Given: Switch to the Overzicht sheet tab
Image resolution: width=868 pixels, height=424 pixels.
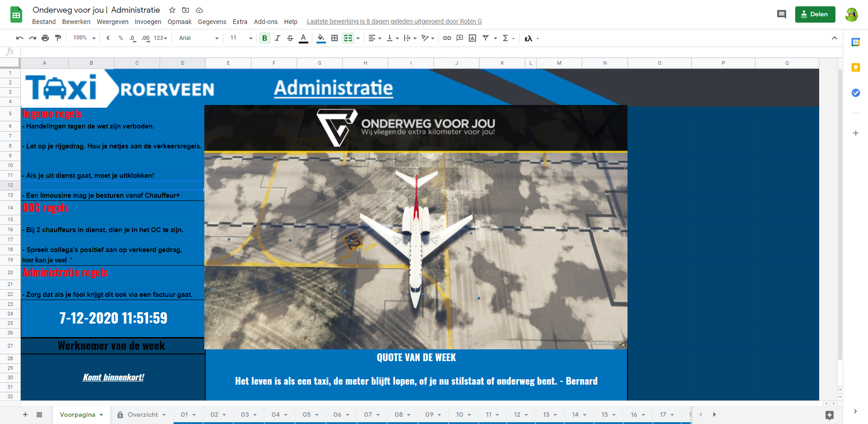Looking at the screenshot, I should click(142, 414).
